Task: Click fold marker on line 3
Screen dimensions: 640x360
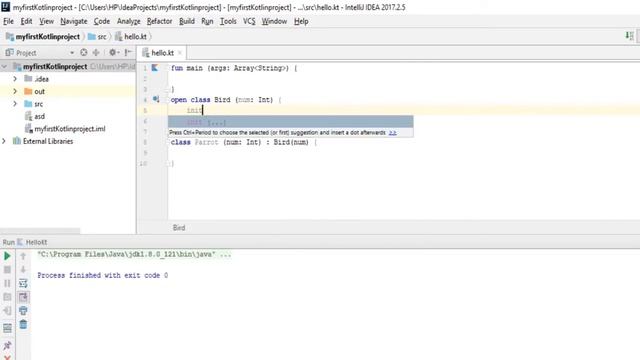Action: 167,89
